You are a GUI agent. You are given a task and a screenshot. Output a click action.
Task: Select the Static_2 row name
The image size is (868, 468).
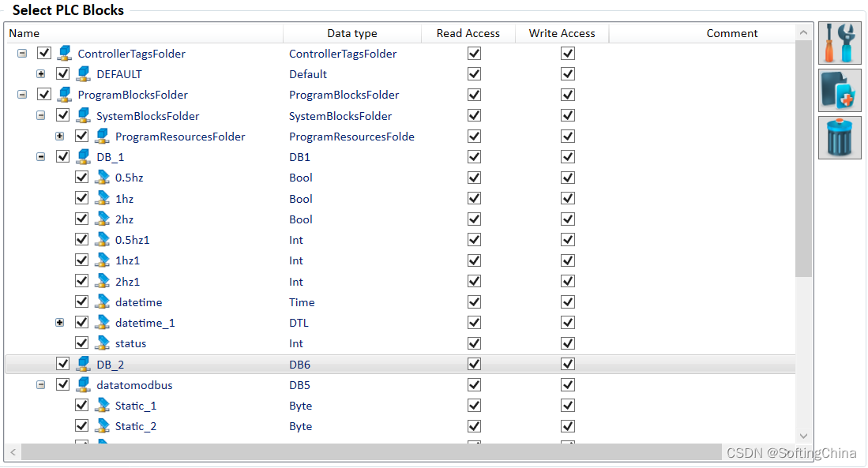tap(136, 426)
